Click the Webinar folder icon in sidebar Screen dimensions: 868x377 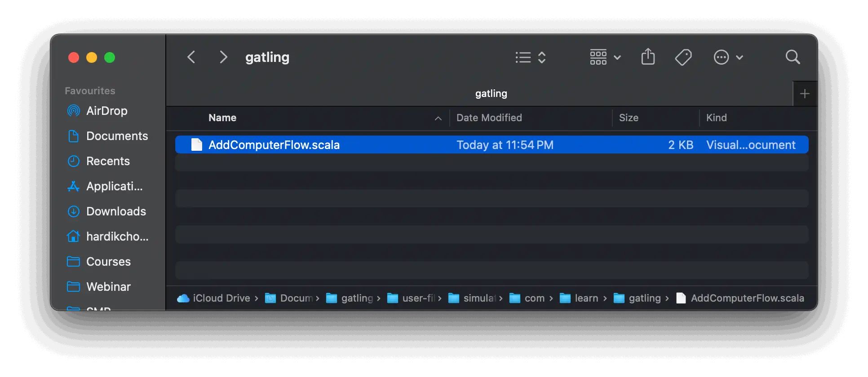coord(73,287)
